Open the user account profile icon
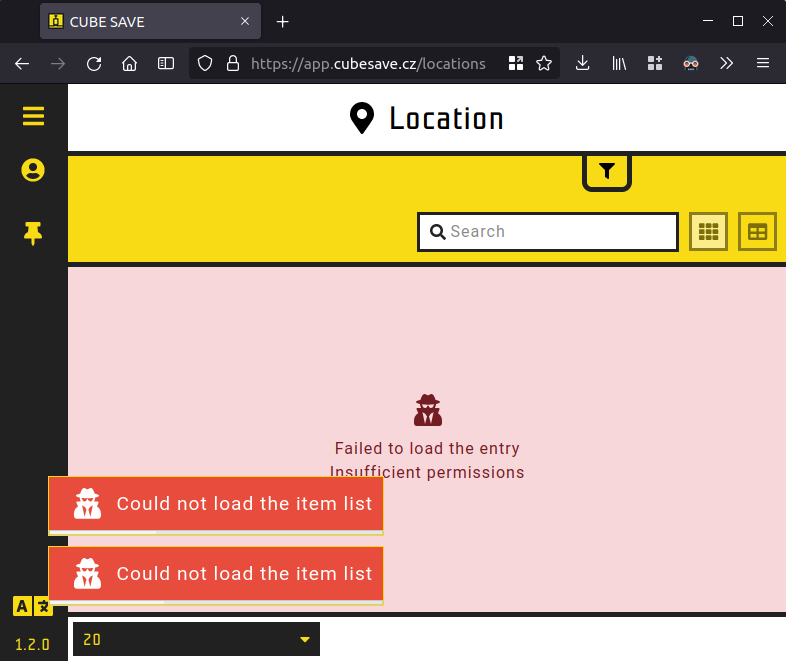Viewport: 786px width, 661px height. 33,171
